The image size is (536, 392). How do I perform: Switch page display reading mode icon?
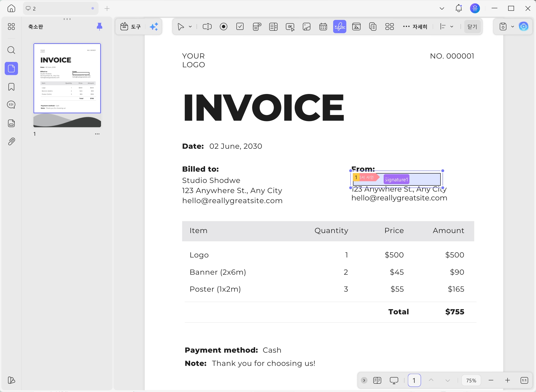(377, 380)
